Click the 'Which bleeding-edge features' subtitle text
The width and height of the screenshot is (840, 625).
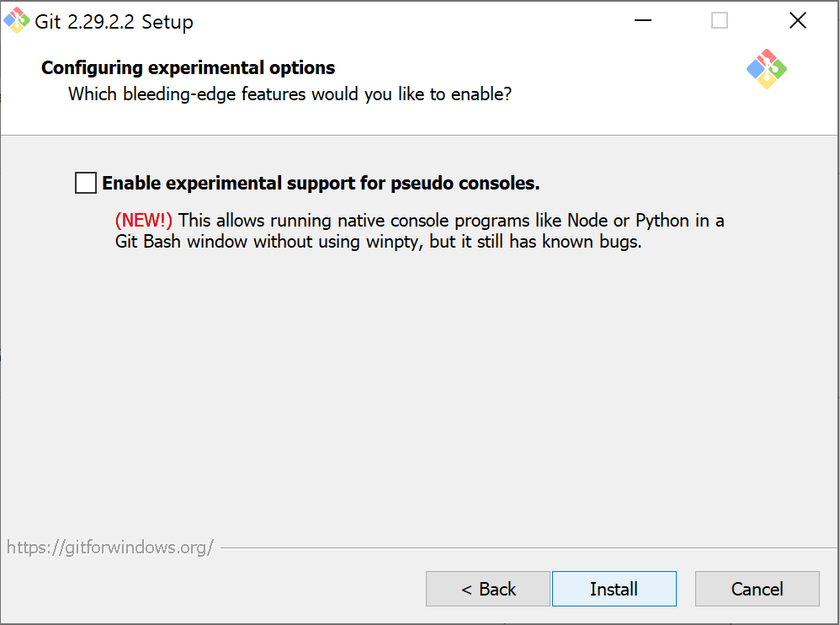(290, 94)
